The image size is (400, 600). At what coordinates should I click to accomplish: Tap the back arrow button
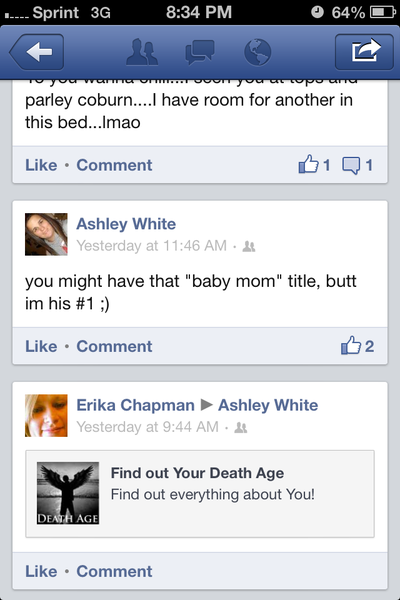37,52
